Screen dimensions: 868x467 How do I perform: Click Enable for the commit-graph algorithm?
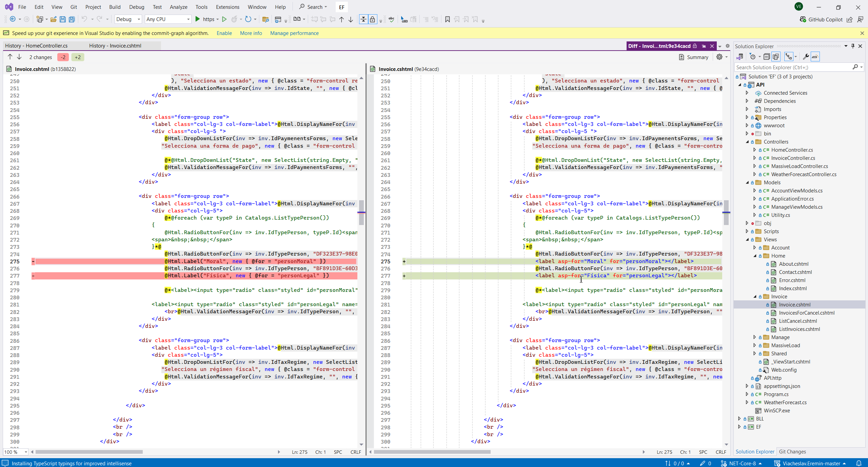click(x=224, y=33)
